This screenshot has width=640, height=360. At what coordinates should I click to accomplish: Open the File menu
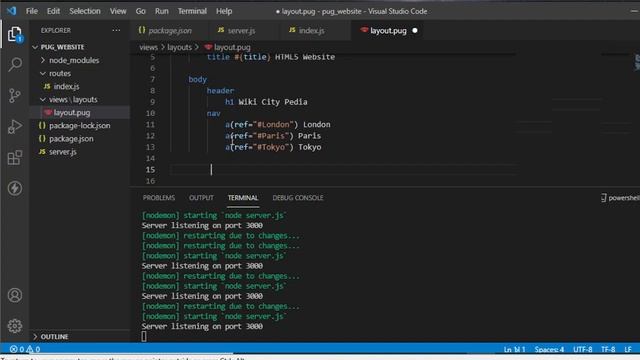[x=31, y=11]
